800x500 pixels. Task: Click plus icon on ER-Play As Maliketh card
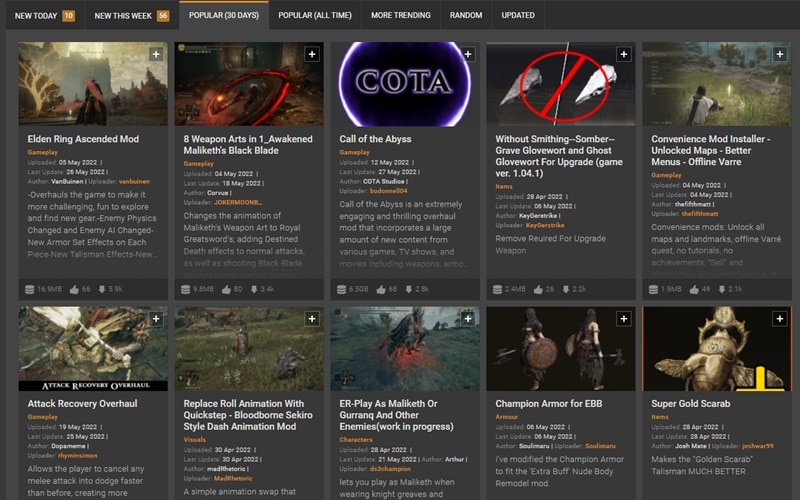[468, 319]
